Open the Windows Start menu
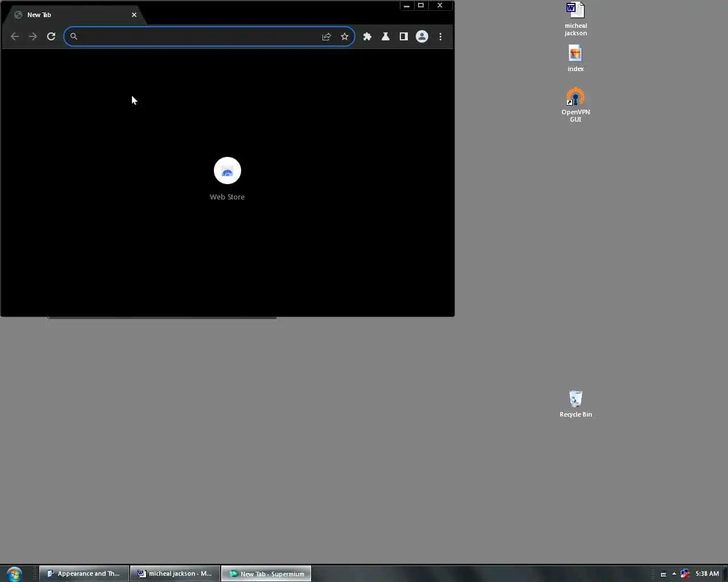The width and height of the screenshot is (728, 582). (x=14, y=573)
